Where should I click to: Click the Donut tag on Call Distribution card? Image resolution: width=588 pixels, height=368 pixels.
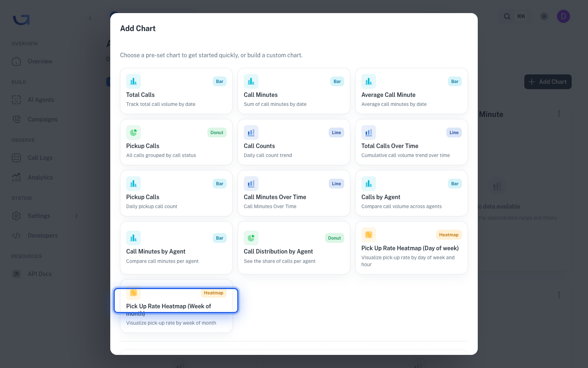point(334,238)
